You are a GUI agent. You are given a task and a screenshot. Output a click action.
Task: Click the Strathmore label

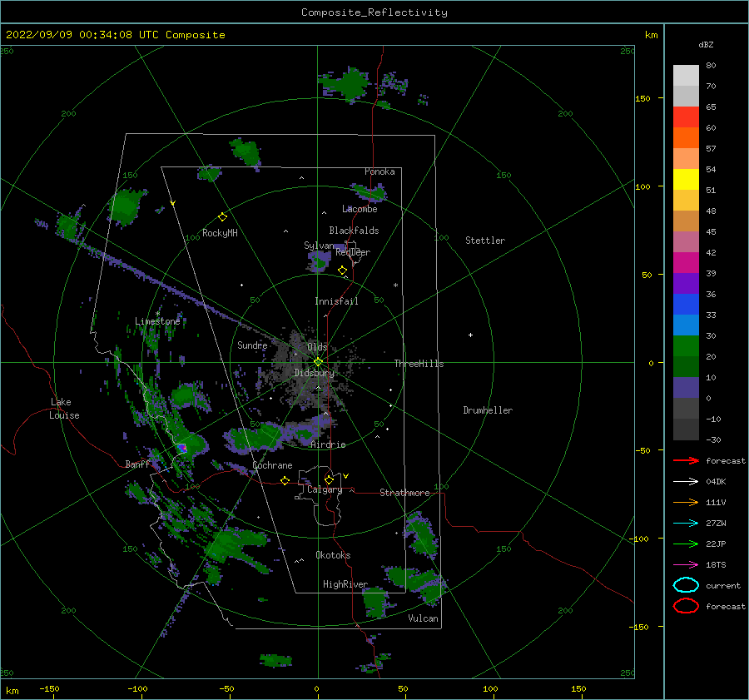pos(404,493)
